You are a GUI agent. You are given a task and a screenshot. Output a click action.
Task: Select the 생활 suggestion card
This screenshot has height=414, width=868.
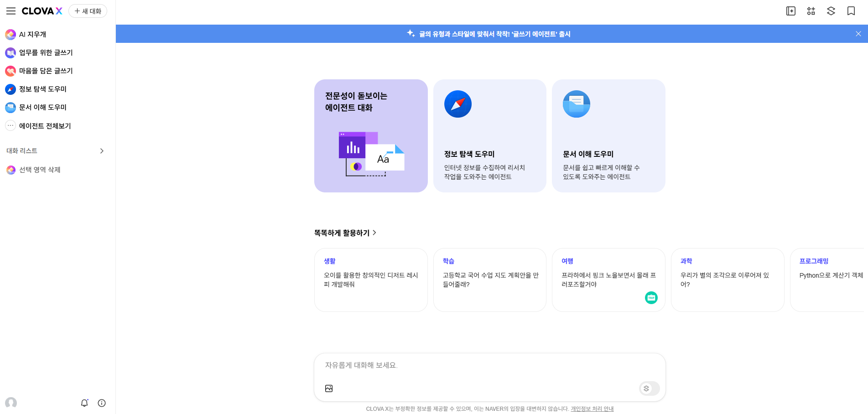[371, 280]
